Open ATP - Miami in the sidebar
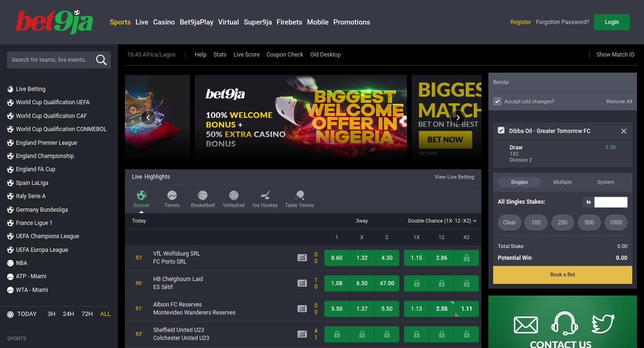 (x=31, y=276)
